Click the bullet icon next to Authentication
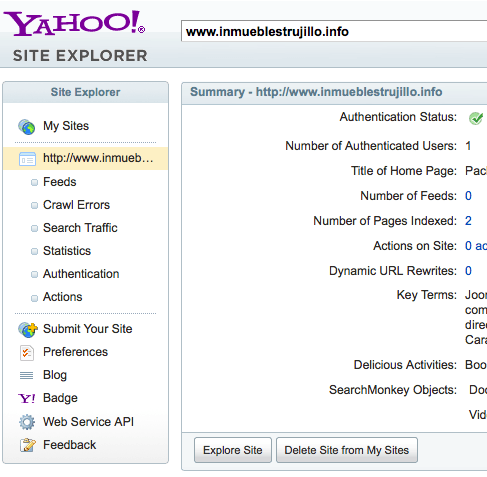 pyautogui.click(x=34, y=274)
